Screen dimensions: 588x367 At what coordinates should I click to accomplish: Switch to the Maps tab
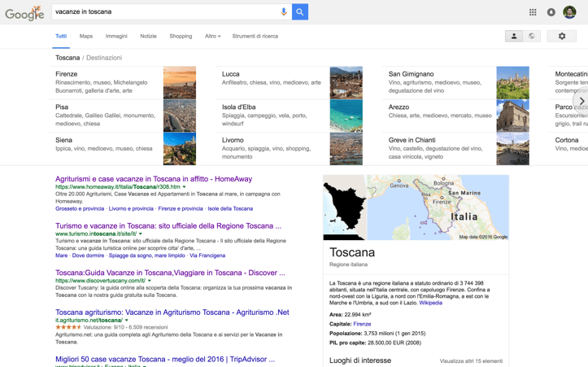pyautogui.click(x=86, y=36)
